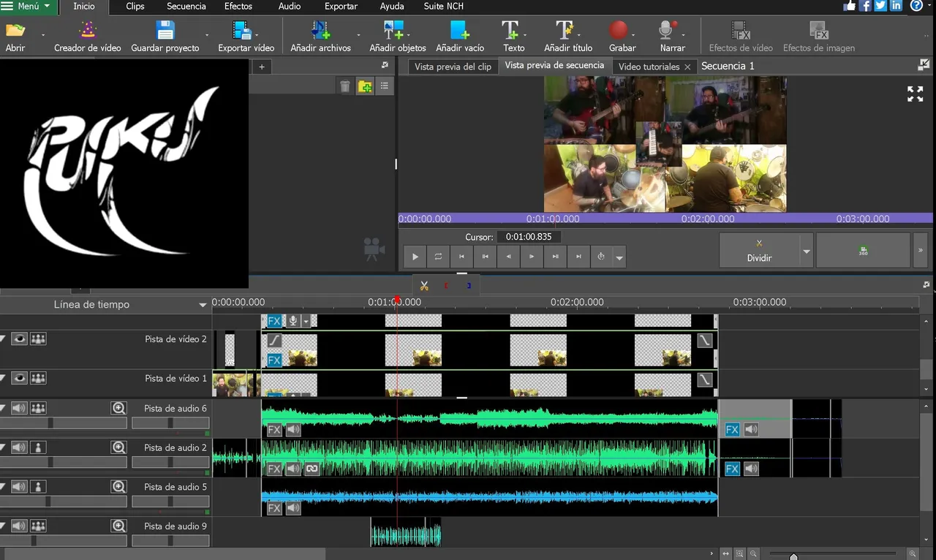This screenshot has height=560, width=936.
Task: Click the Dividir button
Action: tap(759, 251)
